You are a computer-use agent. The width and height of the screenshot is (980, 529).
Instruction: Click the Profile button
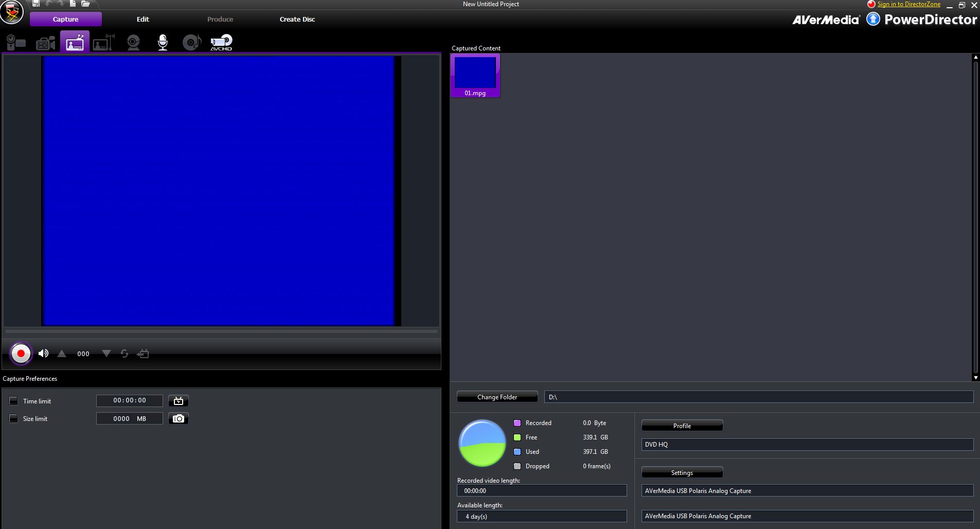pos(682,426)
